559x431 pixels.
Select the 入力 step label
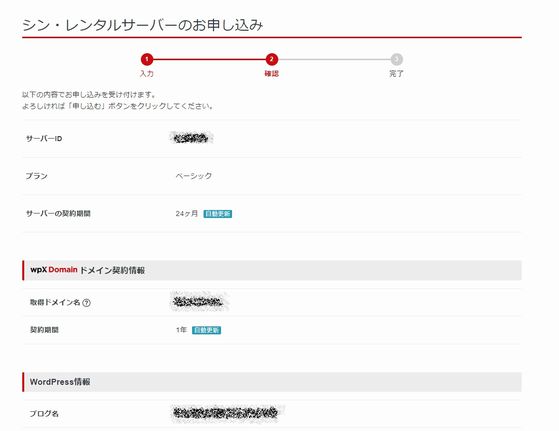147,74
